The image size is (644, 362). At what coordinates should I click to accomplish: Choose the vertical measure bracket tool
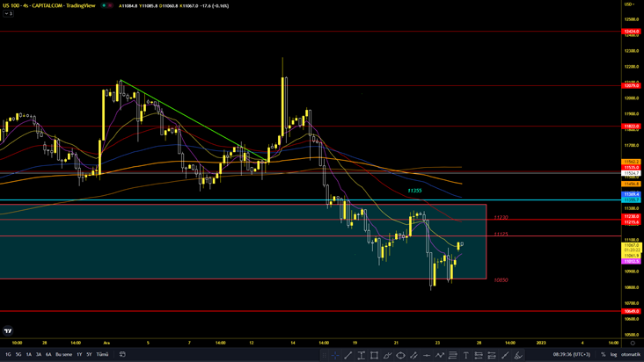[361, 356]
